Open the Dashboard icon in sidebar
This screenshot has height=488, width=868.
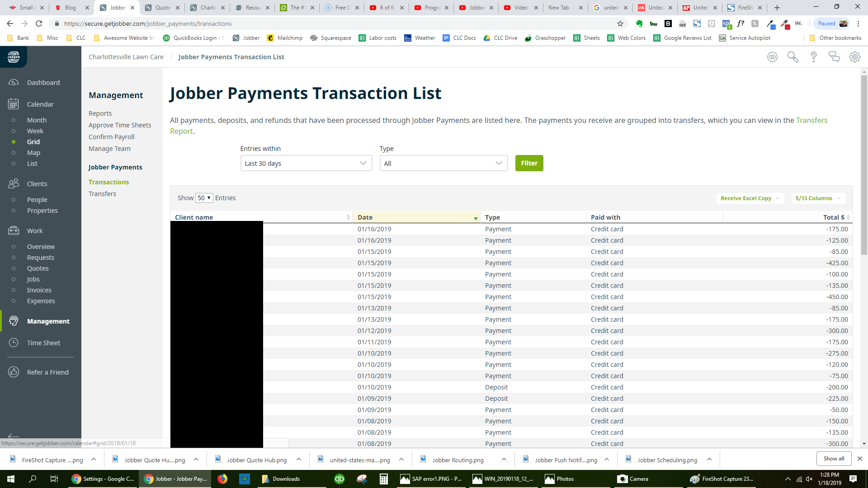pyautogui.click(x=14, y=83)
